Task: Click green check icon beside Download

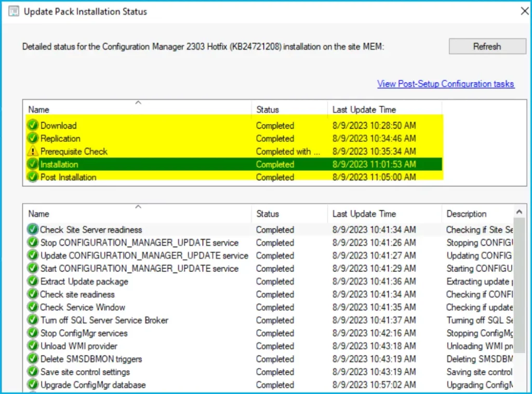Action: coord(33,126)
